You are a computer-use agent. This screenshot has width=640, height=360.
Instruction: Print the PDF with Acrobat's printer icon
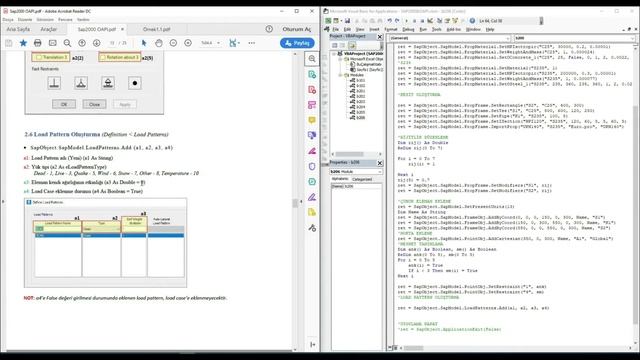pyautogui.click(x=38, y=43)
